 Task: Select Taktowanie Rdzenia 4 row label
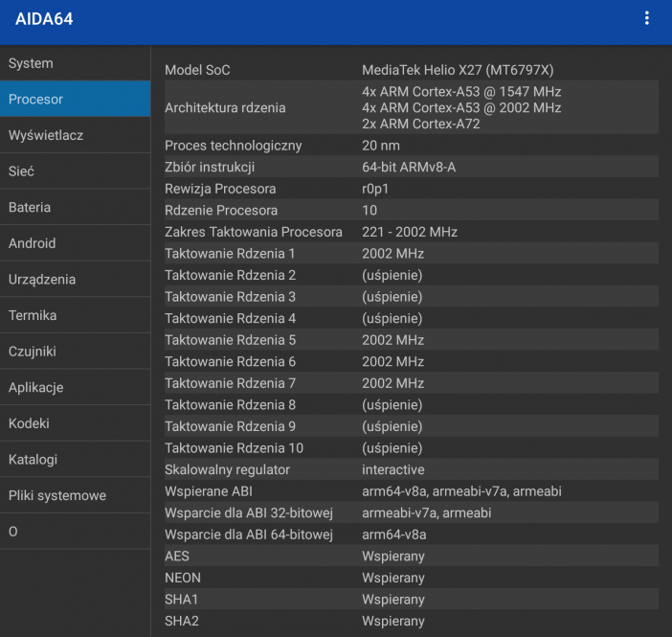click(230, 318)
